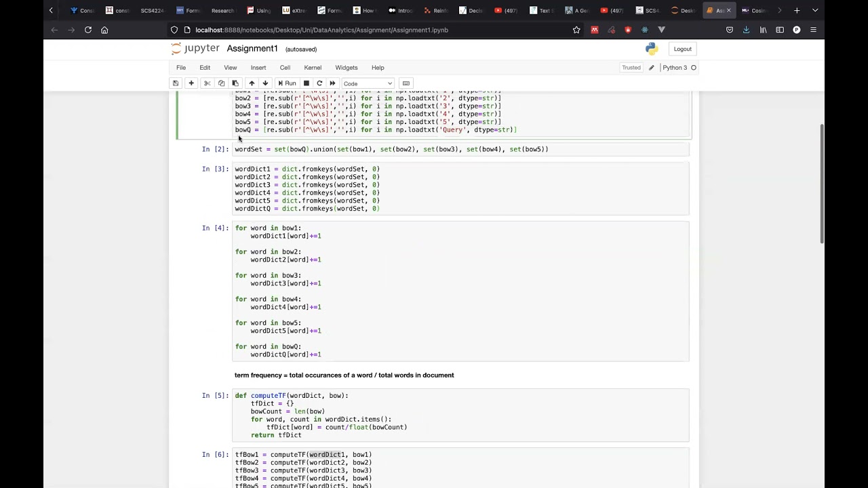Viewport: 868px width, 488px height.
Task: Open the Help menu
Action: [x=378, y=68]
